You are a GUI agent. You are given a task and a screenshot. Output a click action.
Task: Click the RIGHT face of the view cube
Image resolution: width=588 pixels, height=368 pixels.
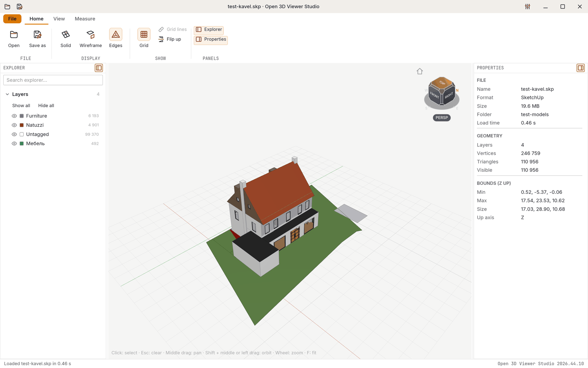pyautogui.click(x=449, y=96)
